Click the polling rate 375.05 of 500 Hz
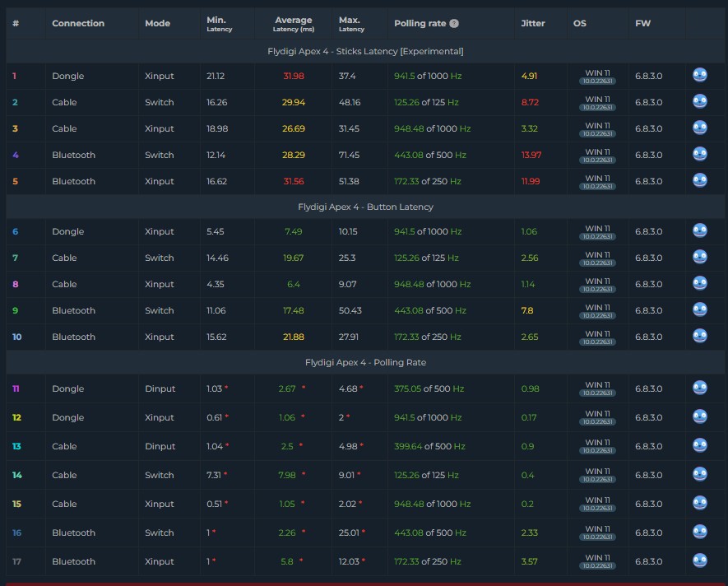728x586 pixels. point(429,389)
